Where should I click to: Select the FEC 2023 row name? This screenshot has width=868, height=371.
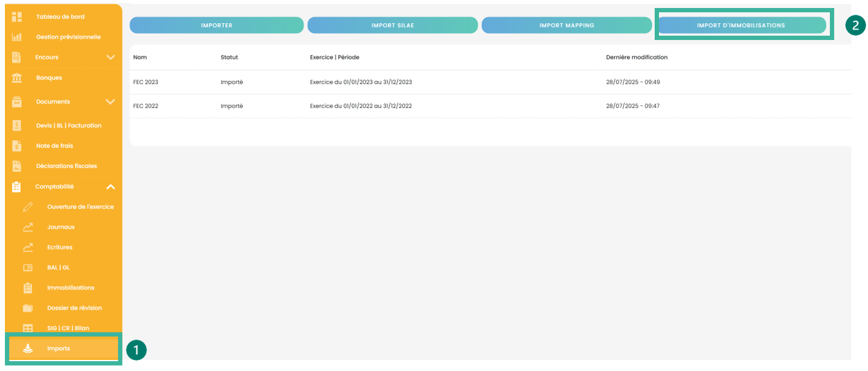(146, 82)
